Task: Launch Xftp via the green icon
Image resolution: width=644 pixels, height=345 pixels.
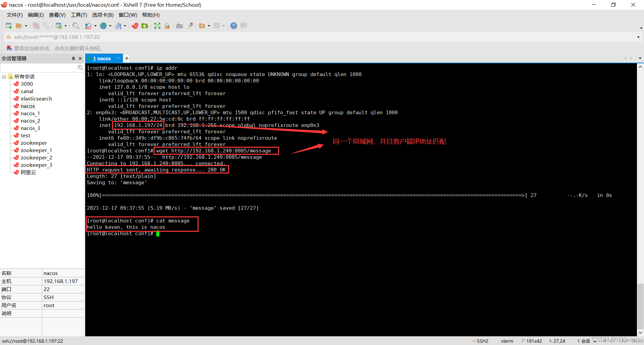Action: 145,26
